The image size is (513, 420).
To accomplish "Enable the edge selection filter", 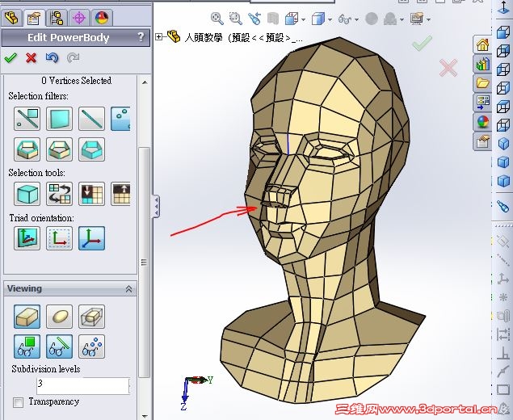I will pos(91,119).
